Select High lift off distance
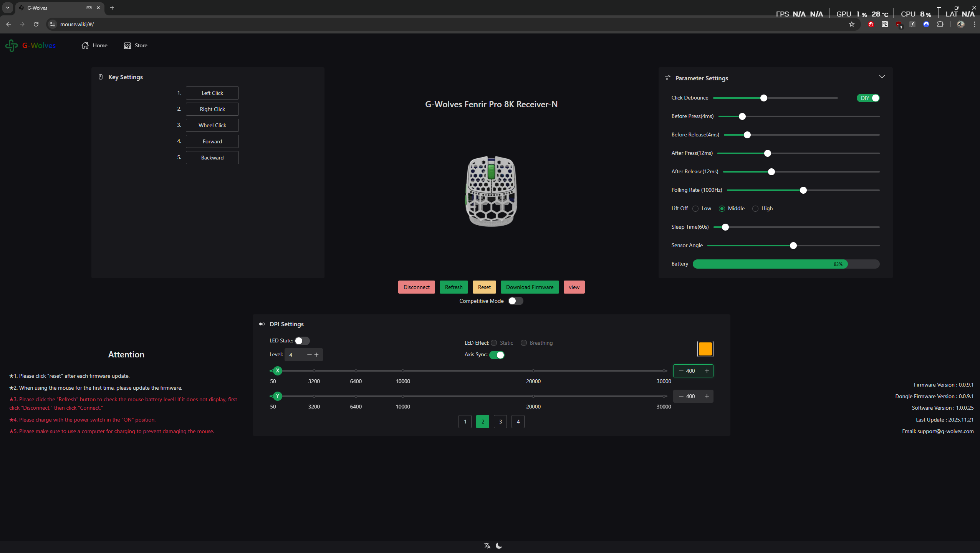 click(755, 209)
